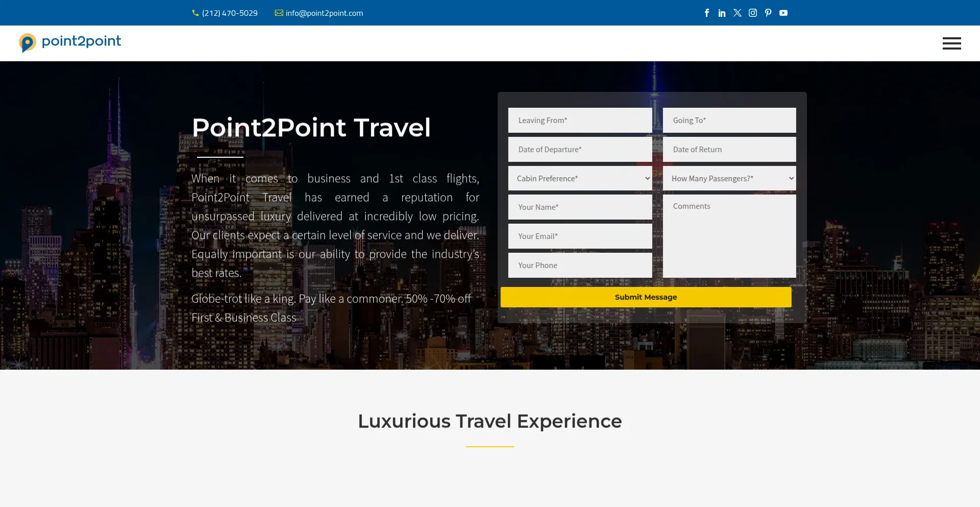The width and height of the screenshot is (980, 507).
Task: Expand the Date of Departure picker
Action: coord(579,149)
